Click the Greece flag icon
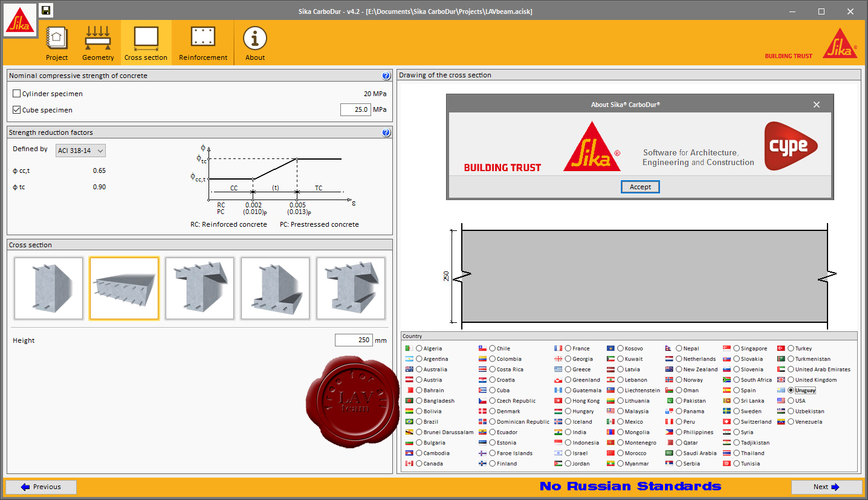The image size is (868, 500). click(558, 369)
